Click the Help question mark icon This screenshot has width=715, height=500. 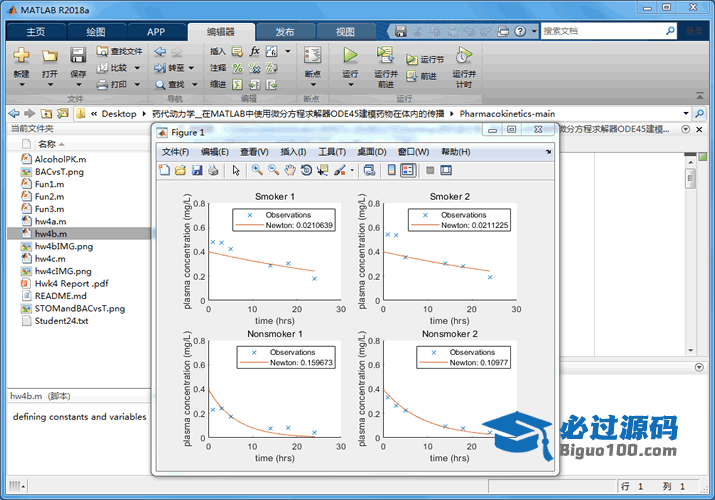[520, 31]
